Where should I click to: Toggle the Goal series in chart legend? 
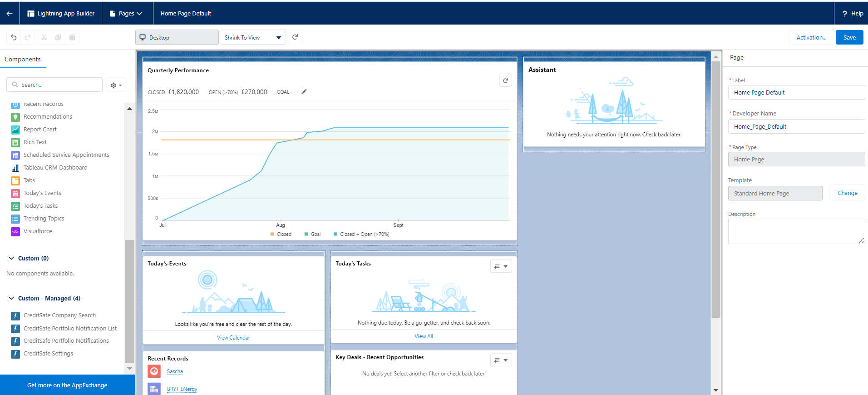click(306, 235)
